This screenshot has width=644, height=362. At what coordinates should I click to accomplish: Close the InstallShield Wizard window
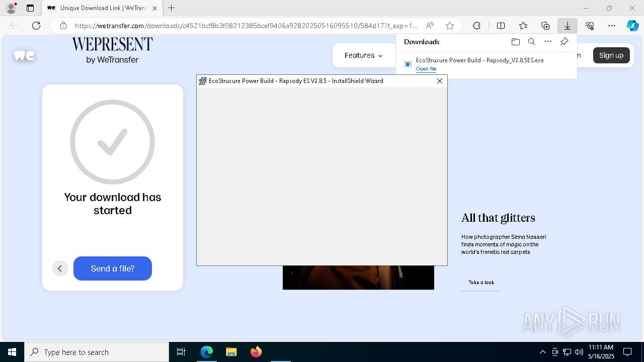point(440,81)
